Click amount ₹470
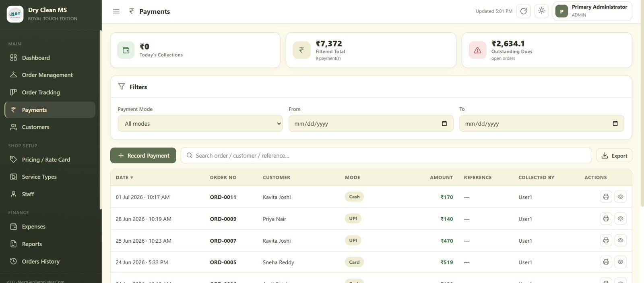The image size is (644, 283). tap(447, 241)
